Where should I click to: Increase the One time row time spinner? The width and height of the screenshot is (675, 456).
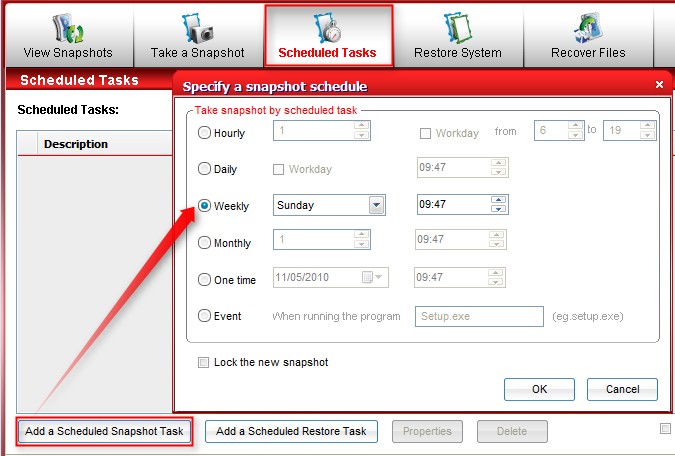[x=495, y=273]
